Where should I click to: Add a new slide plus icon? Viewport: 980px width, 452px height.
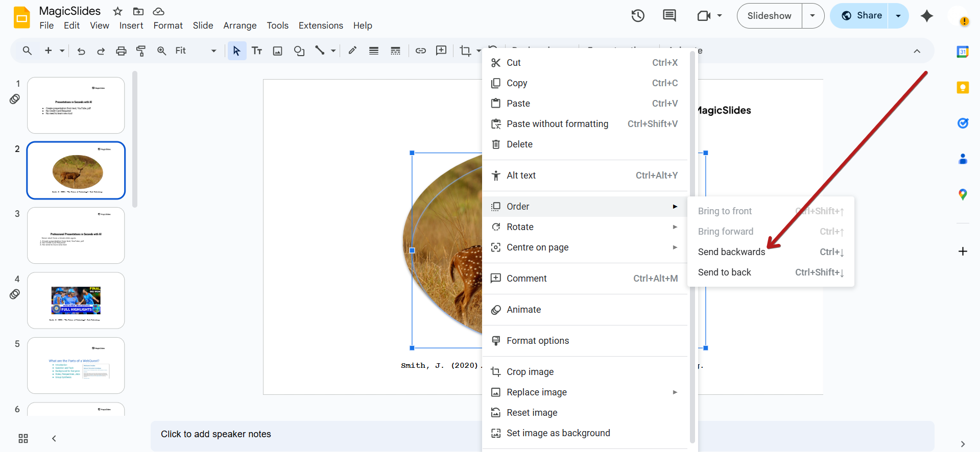tap(49, 51)
